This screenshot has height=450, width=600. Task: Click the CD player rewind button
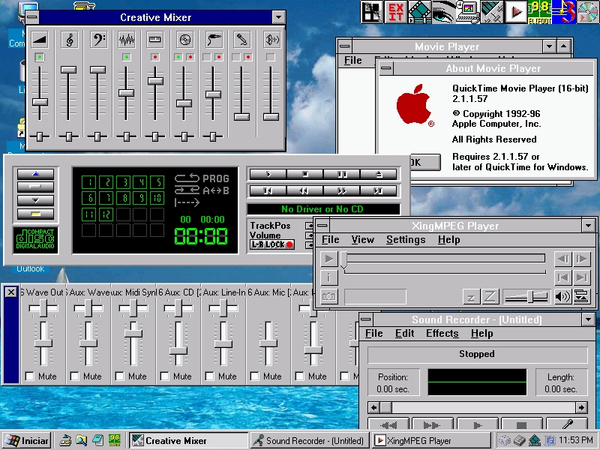[x=305, y=191]
